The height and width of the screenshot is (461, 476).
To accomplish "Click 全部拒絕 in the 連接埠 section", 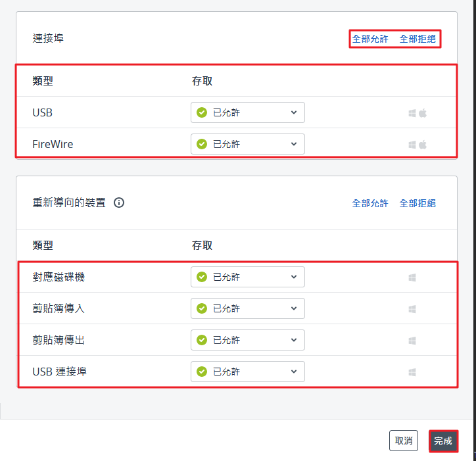I will tap(417, 39).
